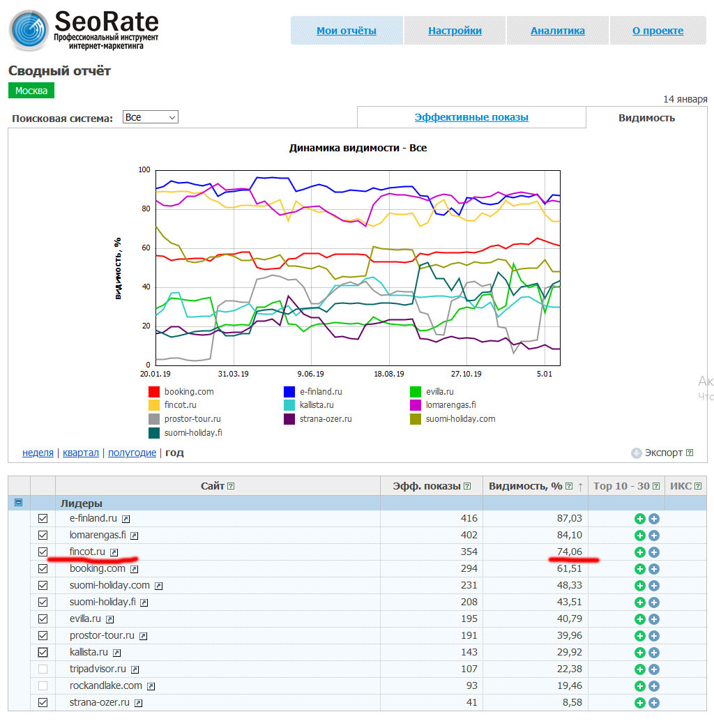Collapse the Лидеры group
Image resolution: width=714 pixels, height=728 pixels.
[19, 503]
